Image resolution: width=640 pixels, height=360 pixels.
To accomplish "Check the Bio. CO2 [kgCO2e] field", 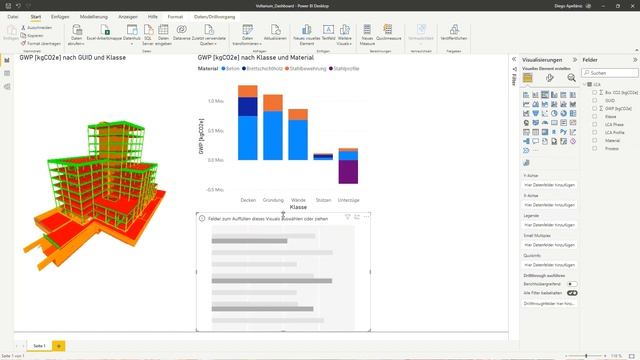I will tap(595, 93).
